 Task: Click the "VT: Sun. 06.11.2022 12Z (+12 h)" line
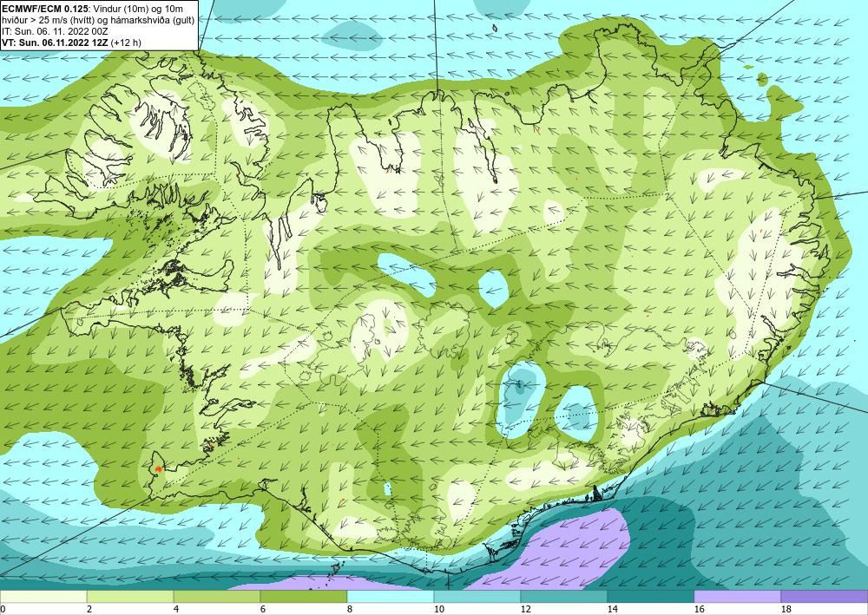click(x=71, y=43)
